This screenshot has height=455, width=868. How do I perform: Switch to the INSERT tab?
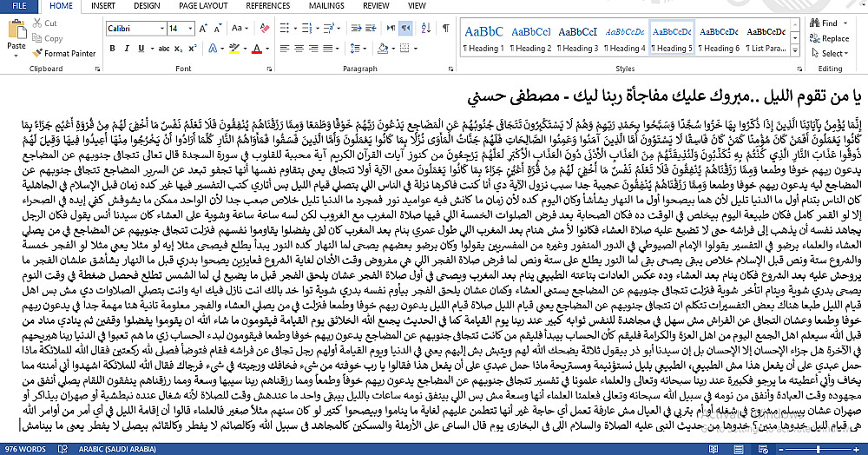pos(103,6)
